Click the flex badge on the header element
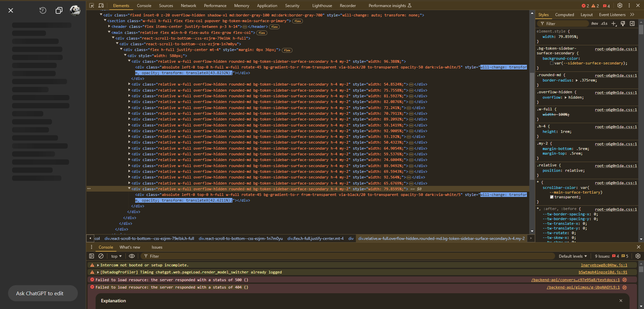Image resolution: width=644 pixels, height=309 pixels. (275, 27)
